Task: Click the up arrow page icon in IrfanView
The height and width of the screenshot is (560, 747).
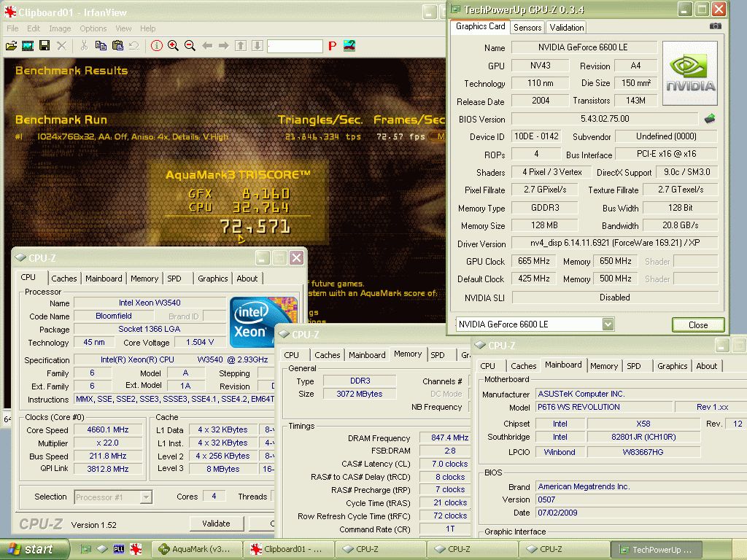Action: point(241,46)
